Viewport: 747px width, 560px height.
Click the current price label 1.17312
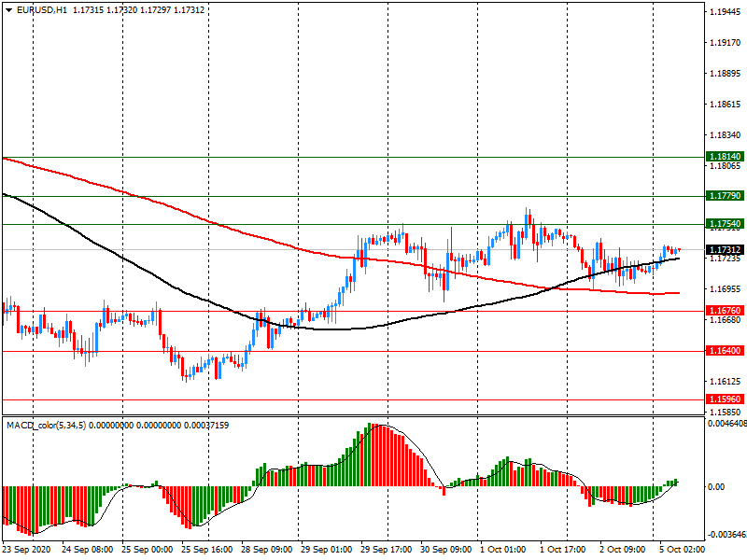click(725, 250)
